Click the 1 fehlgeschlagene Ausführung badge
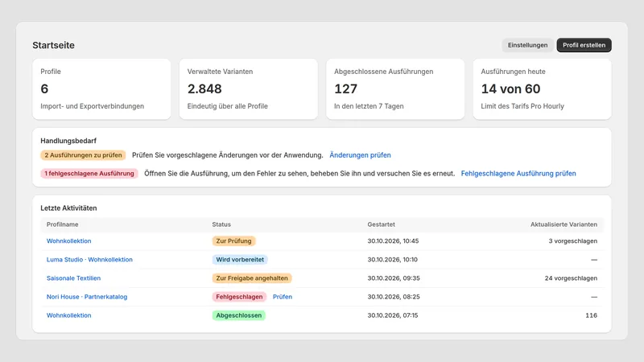The height and width of the screenshot is (362, 644). pyautogui.click(x=89, y=174)
